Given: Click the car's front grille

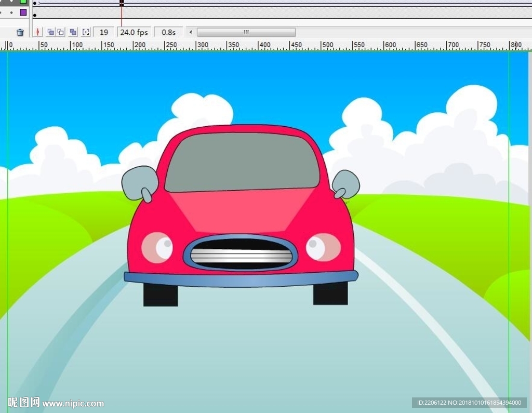Looking at the screenshot, I should tap(241, 254).
